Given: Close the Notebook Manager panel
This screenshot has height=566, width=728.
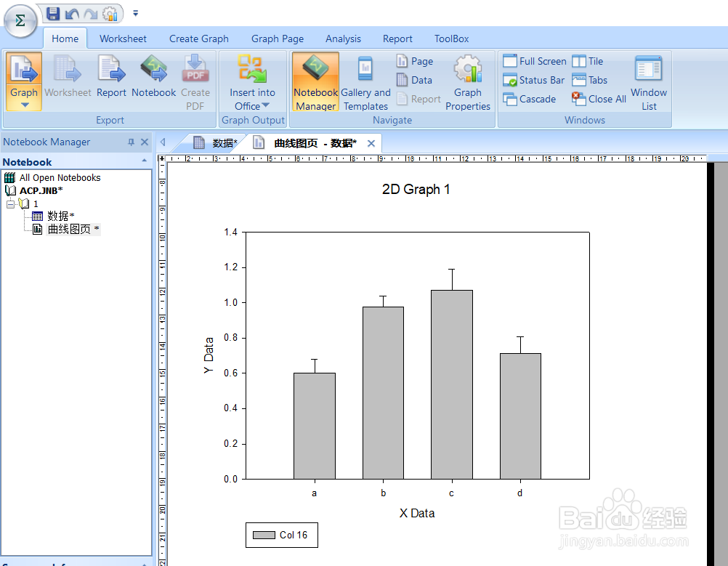Looking at the screenshot, I should [x=145, y=142].
